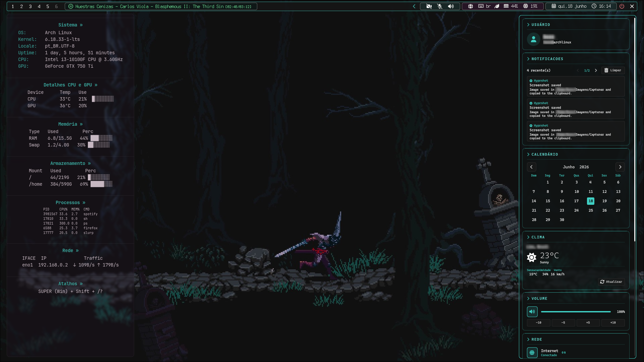Go to next notifications page
Viewport: 644px width, 362px height.
(x=596, y=70)
